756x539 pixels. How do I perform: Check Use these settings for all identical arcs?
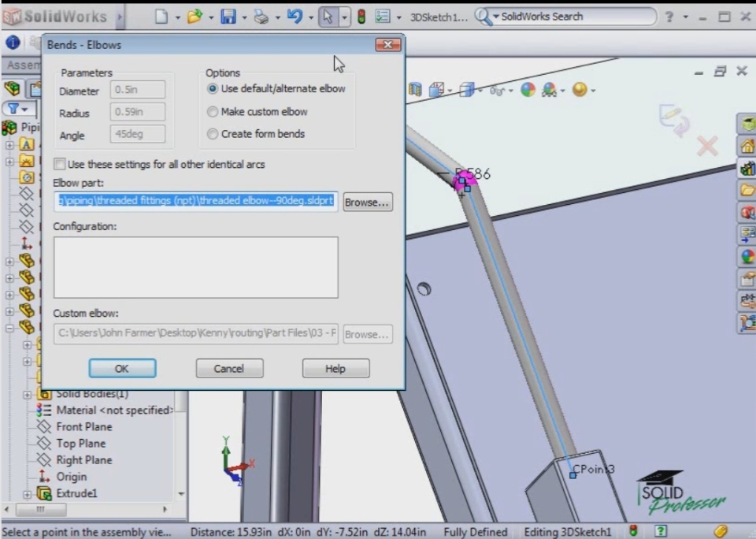[x=59, y=164]
